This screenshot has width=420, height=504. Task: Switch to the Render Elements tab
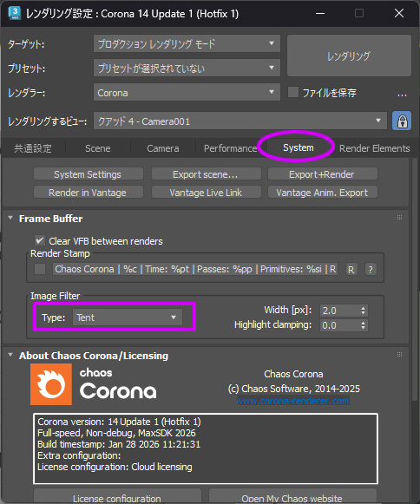point(374,148)
